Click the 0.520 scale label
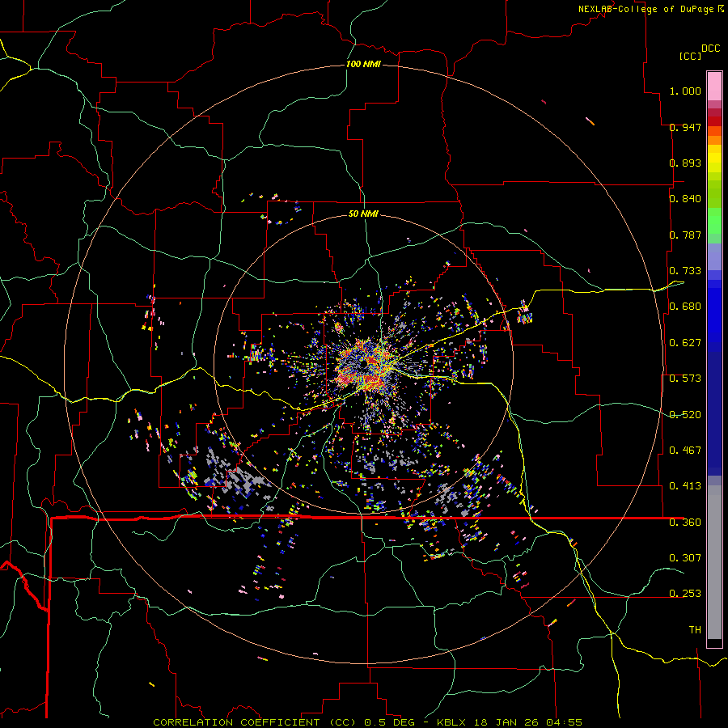 coord(685,415)
